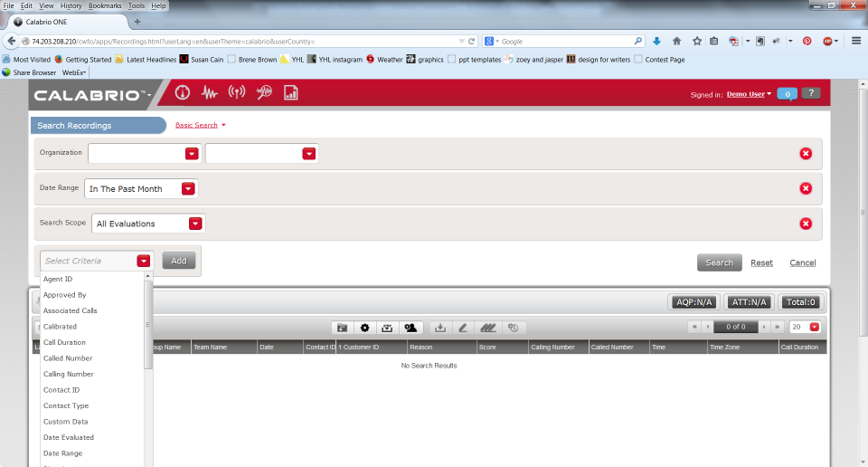The height and width of the screenshot is (467, 868).
Task: Open the Reporting chart icon
Action: coord(290,92)
